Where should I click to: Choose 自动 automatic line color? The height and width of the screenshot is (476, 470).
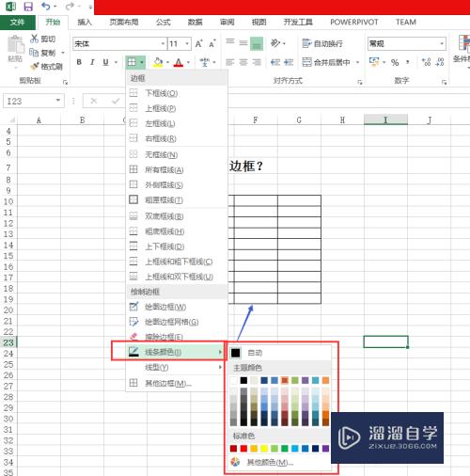[x=280, y=353]
